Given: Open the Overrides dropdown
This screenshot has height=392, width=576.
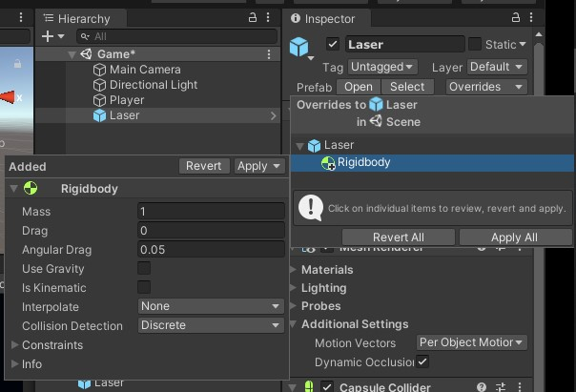Looking at the screenshot, I should [x=486, y=87].
